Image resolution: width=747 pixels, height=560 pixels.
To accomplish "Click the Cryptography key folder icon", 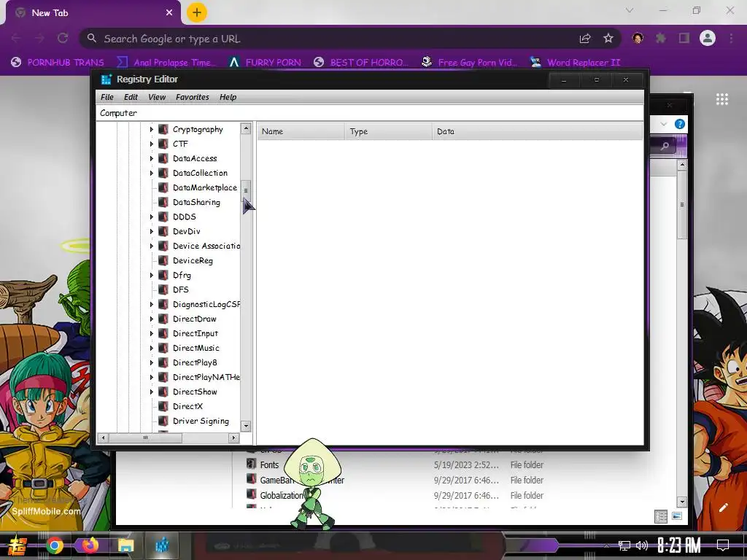I will [x=163, y=130].
